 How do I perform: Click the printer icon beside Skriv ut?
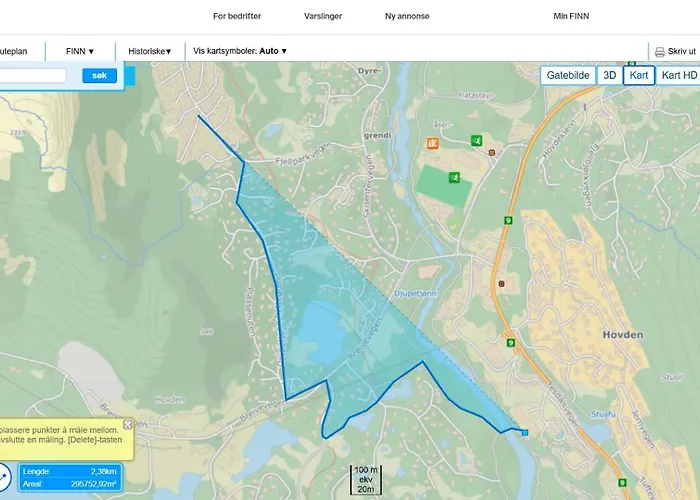(x=659, y=52)
